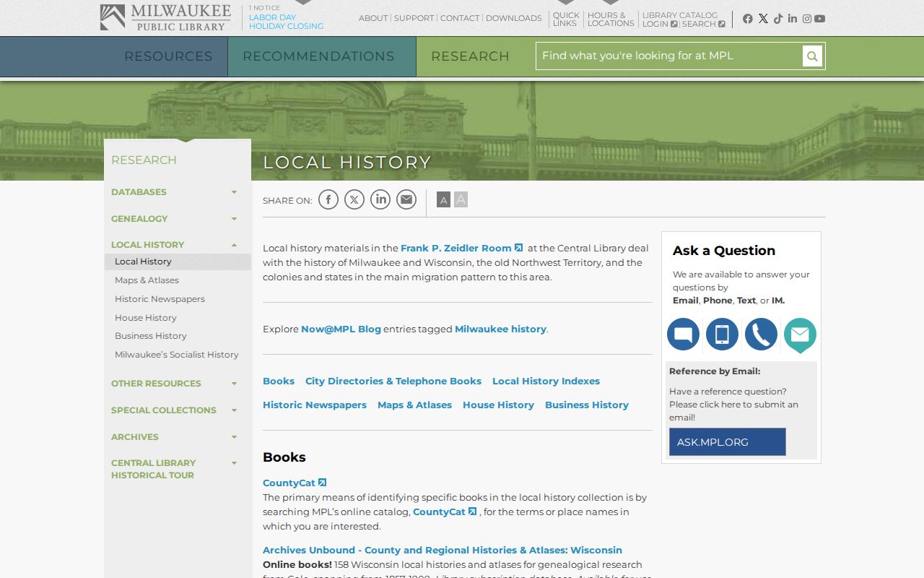Expand the Other Resources sidebar section

pyautogui.click(x=234, y=384)
